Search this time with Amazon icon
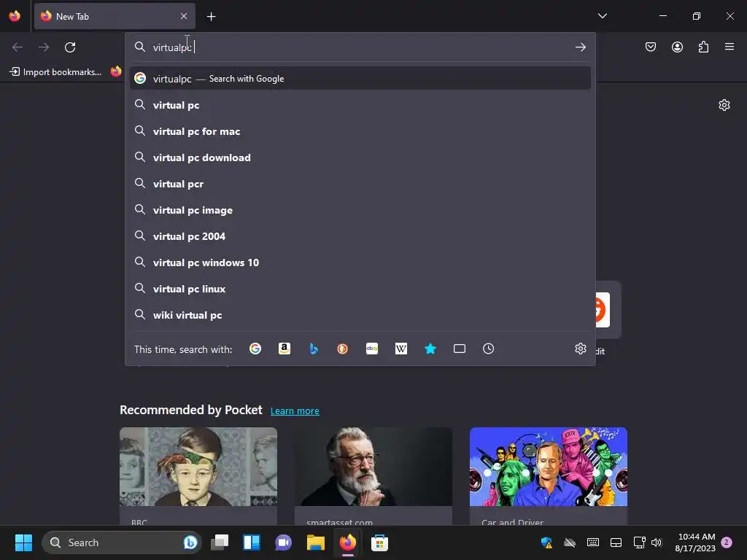Viewport: 747px width, 560px height. (285, 349)
